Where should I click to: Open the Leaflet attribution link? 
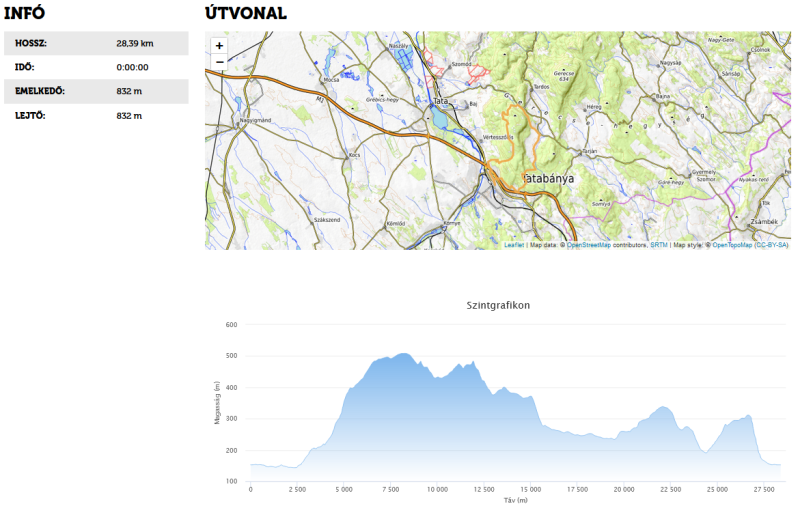tap(514, 245)
